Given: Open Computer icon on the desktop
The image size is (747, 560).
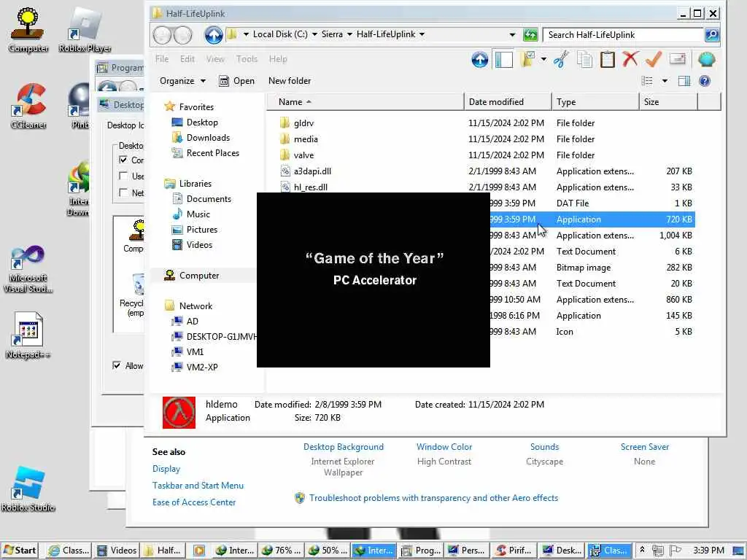Looking at the screenshot, I should [28, 29].
